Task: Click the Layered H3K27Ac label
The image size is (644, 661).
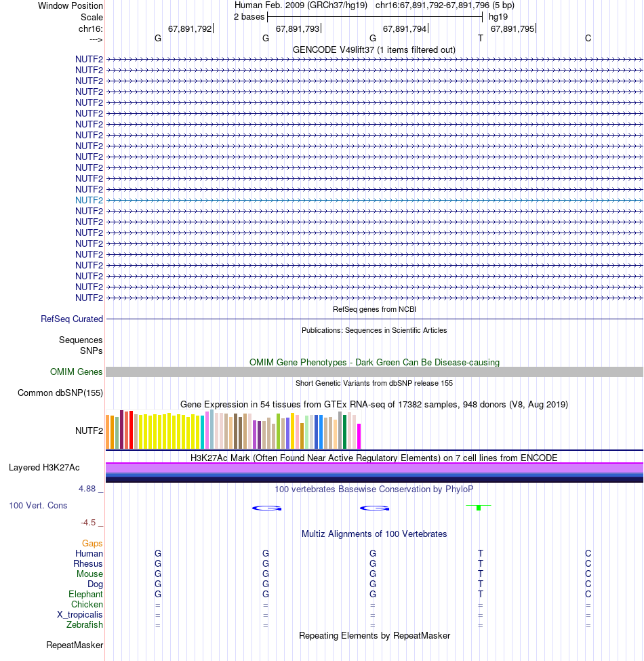Action: pos(44,468)
